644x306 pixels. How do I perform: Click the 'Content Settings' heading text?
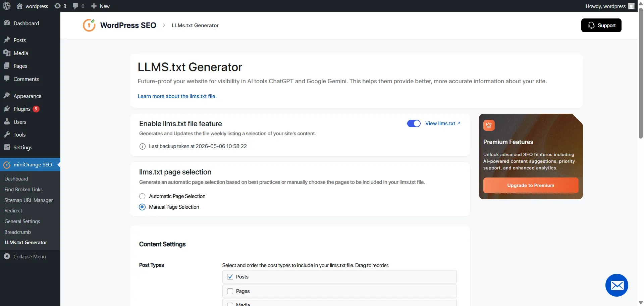162,244
